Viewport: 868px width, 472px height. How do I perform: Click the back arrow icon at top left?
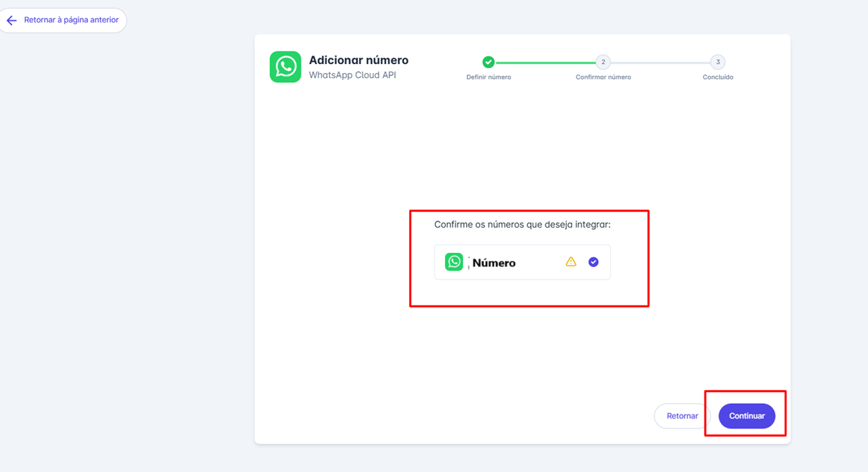(x=12, y=20)
